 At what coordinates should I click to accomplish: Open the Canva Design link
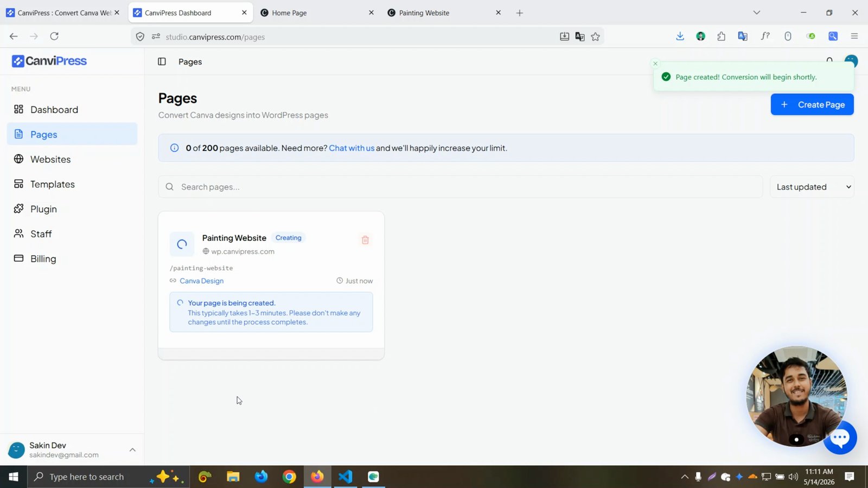coord(201,281)
